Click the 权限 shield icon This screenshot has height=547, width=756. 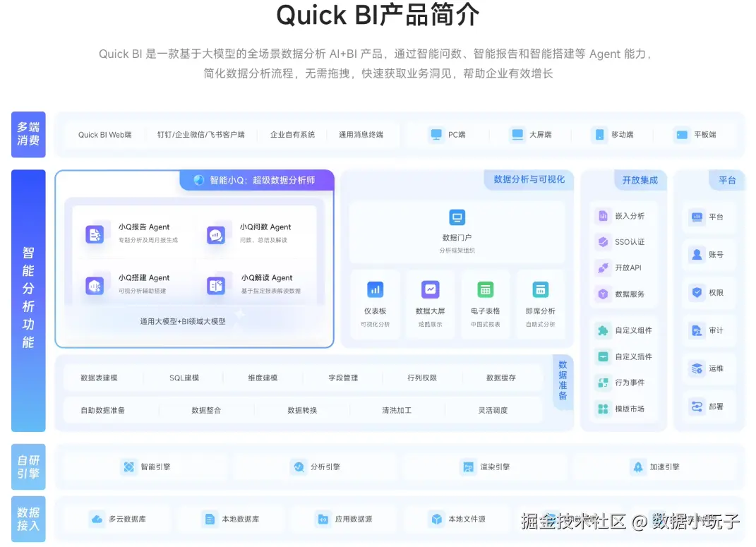(x=697, y=292)
